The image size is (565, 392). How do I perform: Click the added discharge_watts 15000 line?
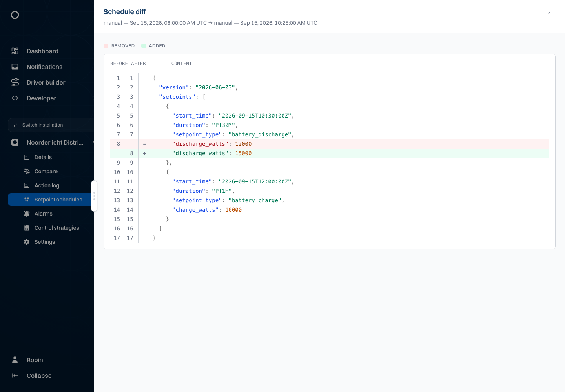click(x=330, y=153)
